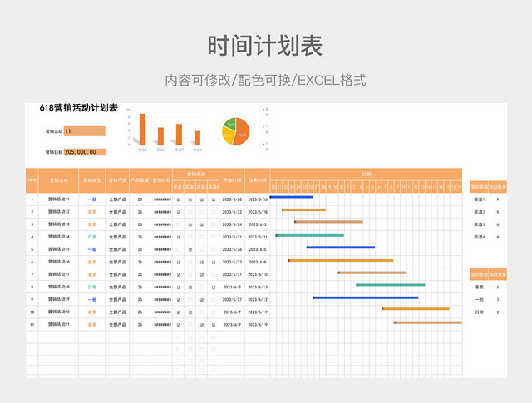The image size is (532, 403).
Task: Select the 时间计划表 main heading
Action: (265, 46)
